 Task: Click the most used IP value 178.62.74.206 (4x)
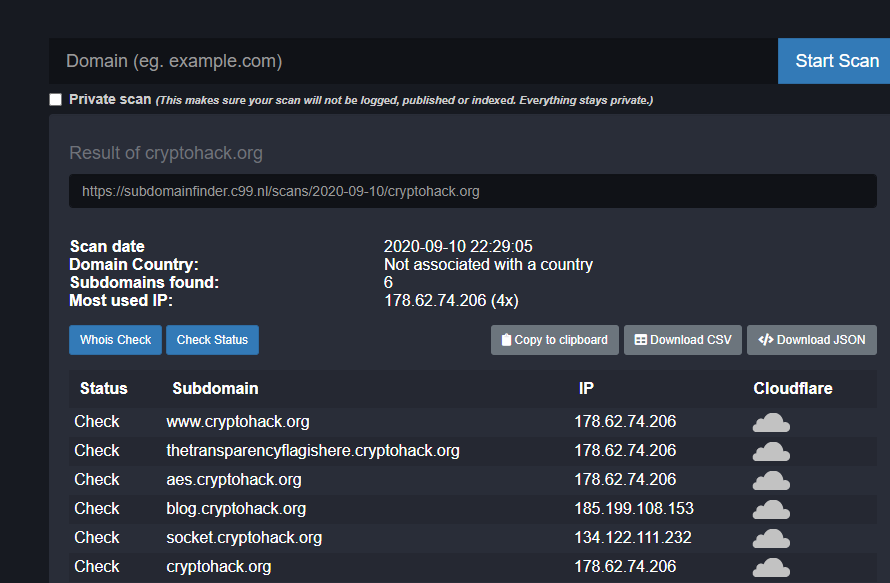tap(451, 300)
